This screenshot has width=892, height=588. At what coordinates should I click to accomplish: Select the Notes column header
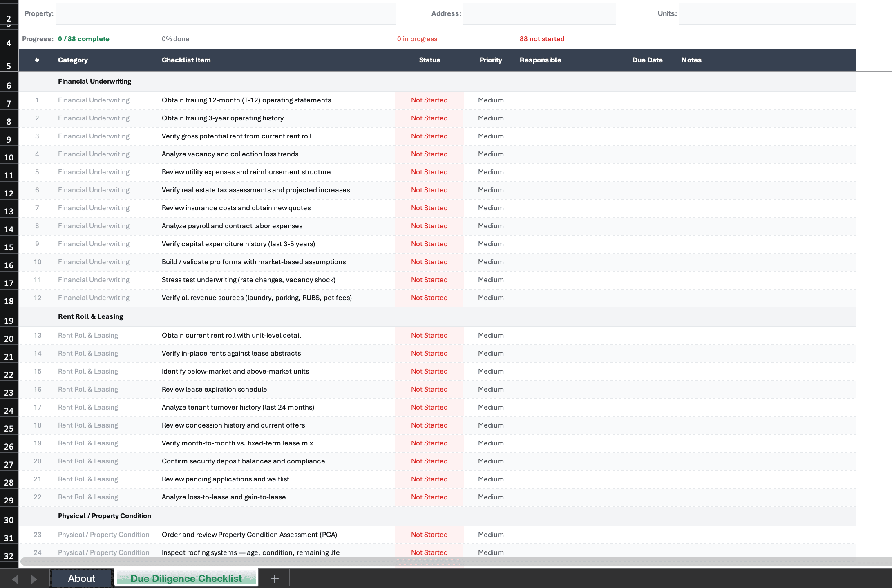click(691, 60)
